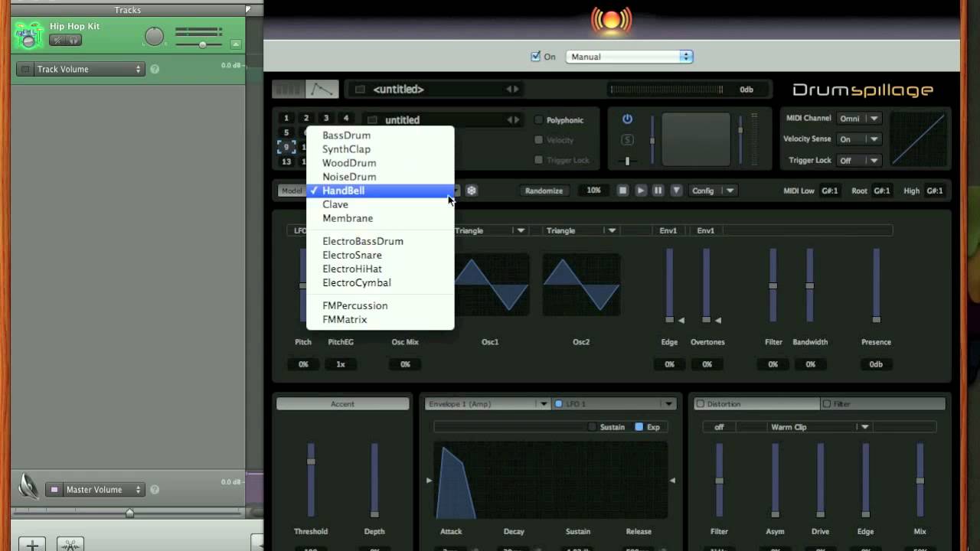Click the pad solo S button

click(x=627, y=139)
